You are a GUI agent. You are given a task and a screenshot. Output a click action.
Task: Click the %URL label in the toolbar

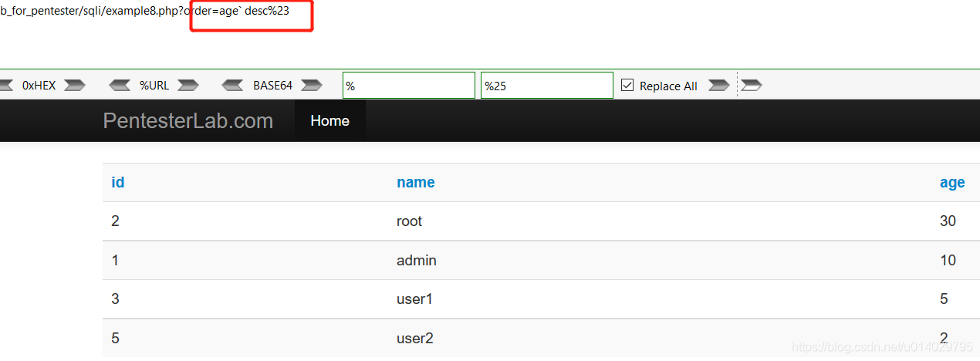click(x=154, y=86)
